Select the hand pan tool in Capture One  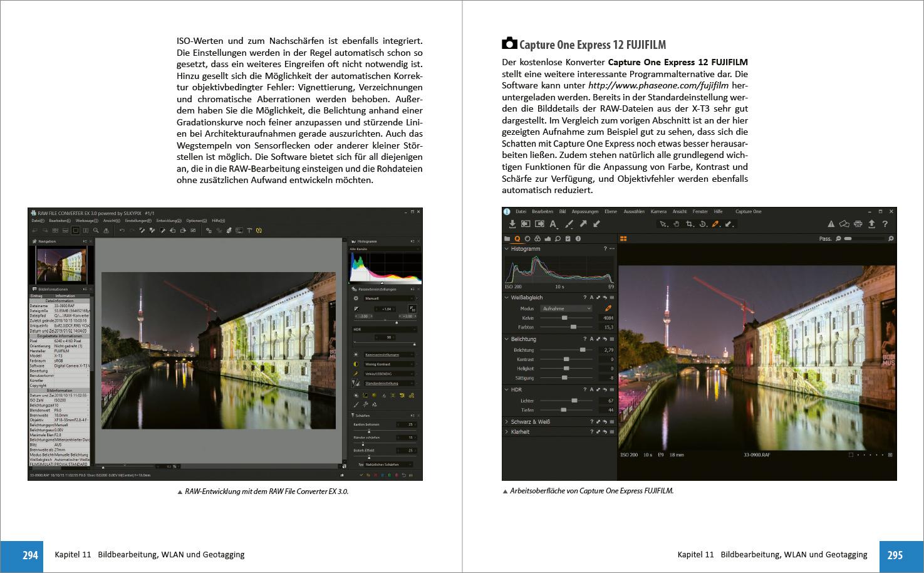point(677,224)
